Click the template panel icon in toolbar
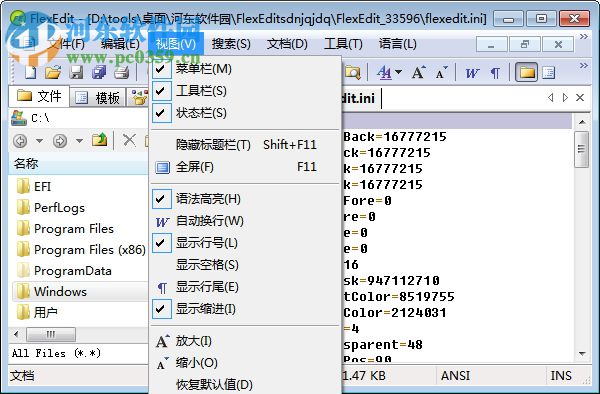Viewport: 600px width, 394px height. [x=548, y=72]
